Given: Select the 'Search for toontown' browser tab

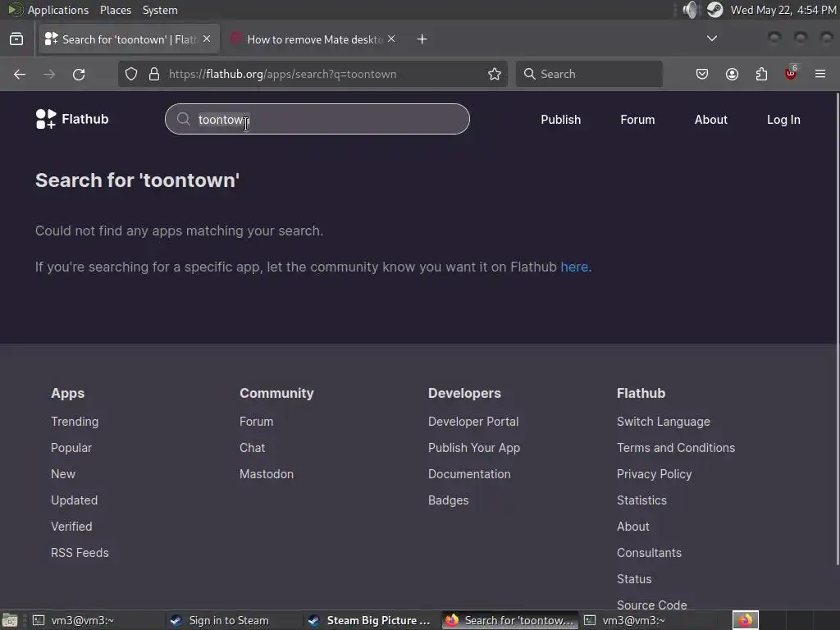Looking at the screenshot, I should [x=129, y=39].
